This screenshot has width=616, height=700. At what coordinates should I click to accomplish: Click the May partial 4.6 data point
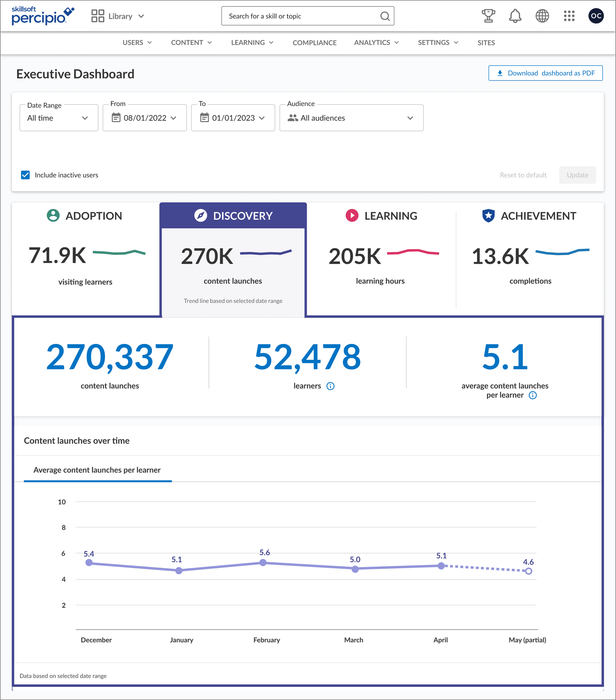(529, 571)
